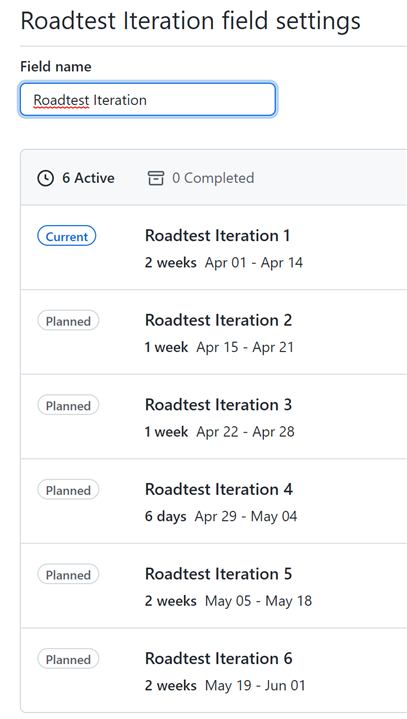Edit the Roadtest Iteration 1 title

coord(218,236)
